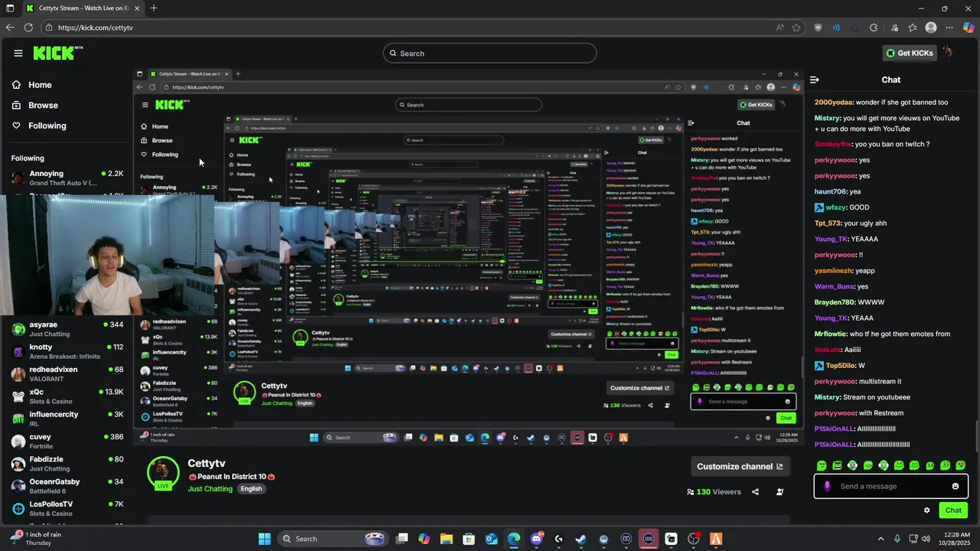Screen dimensions: 980x551
Task: Click the user icon right of share
Action: point(779,492)
